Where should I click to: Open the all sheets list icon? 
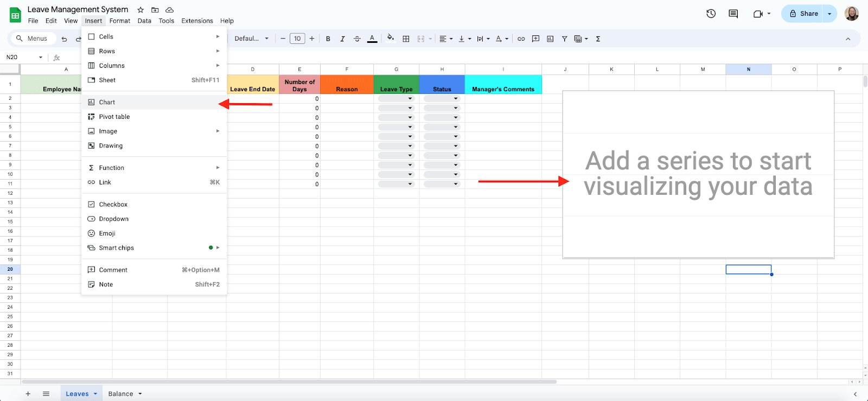click(x=46, y=394)
